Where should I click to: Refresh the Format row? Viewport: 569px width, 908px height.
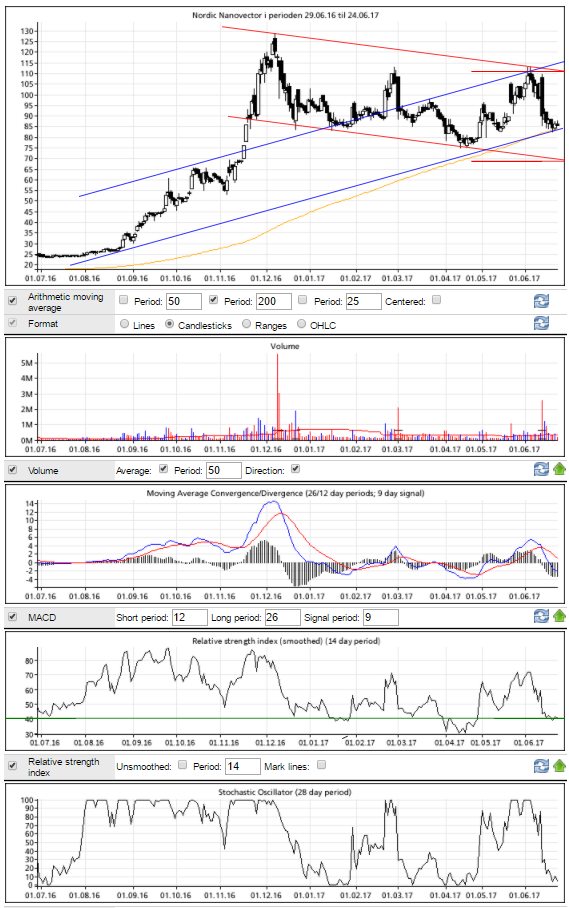coord(541,323)
